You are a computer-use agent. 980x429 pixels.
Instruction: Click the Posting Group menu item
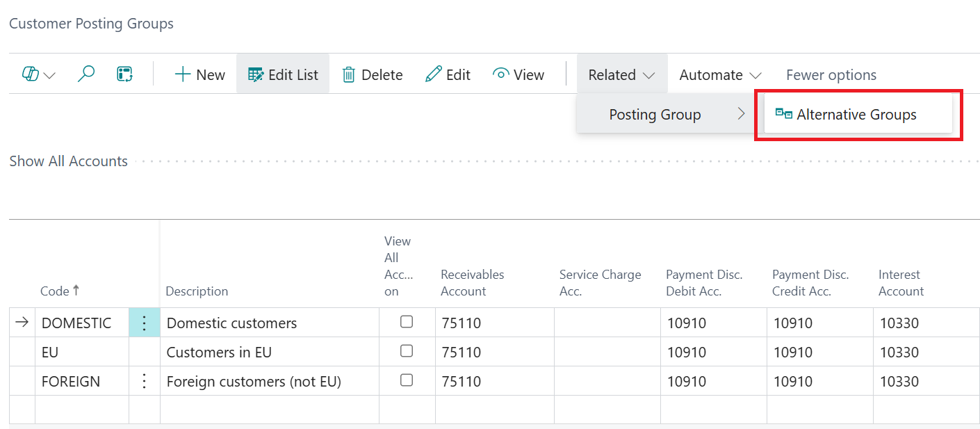pyautogui.click(x=655, y=114)
